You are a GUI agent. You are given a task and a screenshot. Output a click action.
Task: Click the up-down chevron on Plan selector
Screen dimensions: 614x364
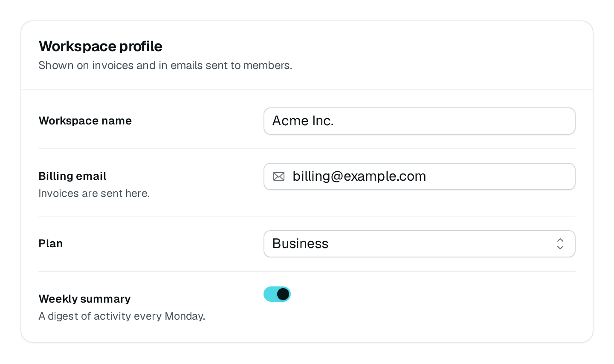click(560, 244)
